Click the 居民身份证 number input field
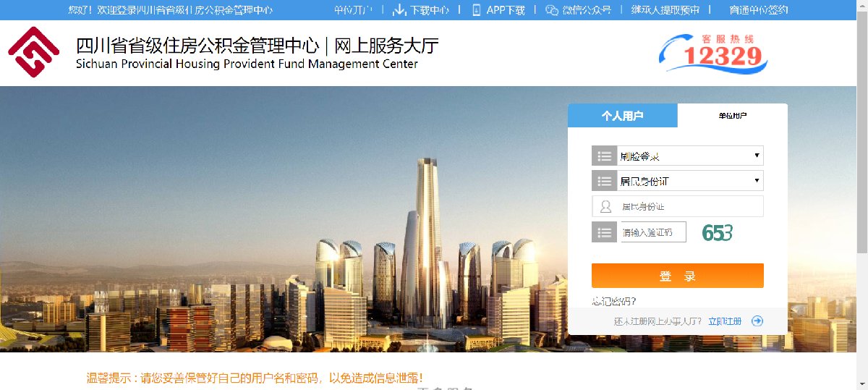Screen dimensions: 868x390 (x=678, y=206)
